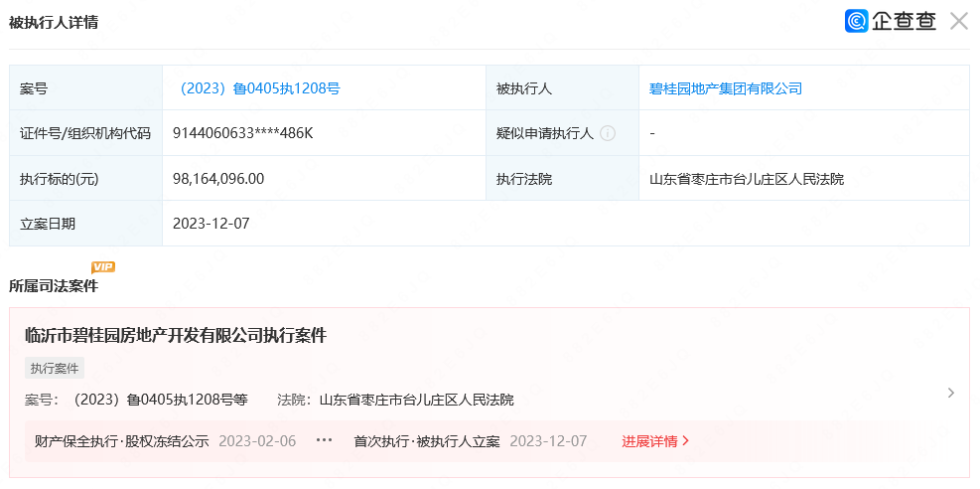Click the 2023-12-07 date in timeline
980x489 pixels.
point(548,441)
